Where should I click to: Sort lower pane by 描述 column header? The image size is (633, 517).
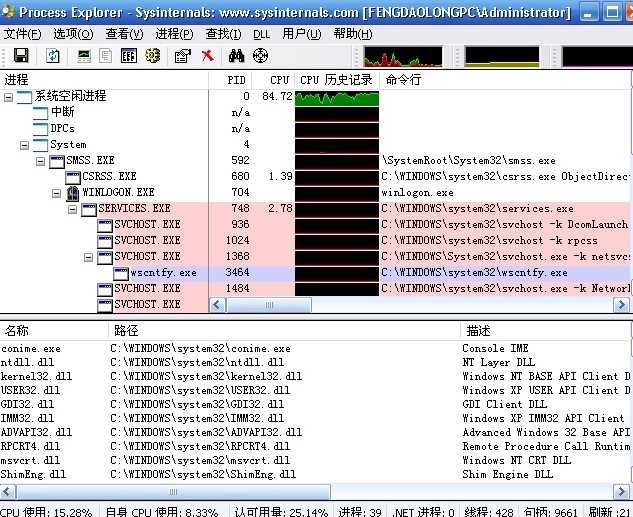coord(545,331)
